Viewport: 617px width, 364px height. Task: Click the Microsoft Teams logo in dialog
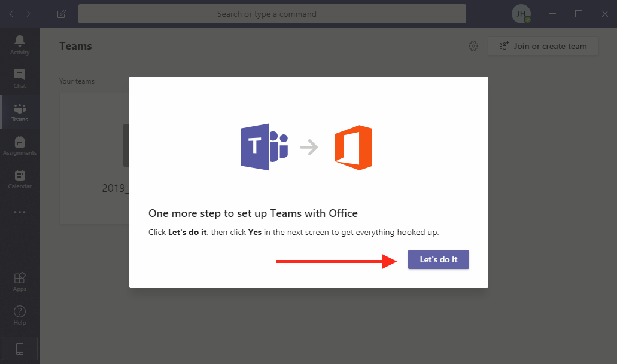point(264,148)
